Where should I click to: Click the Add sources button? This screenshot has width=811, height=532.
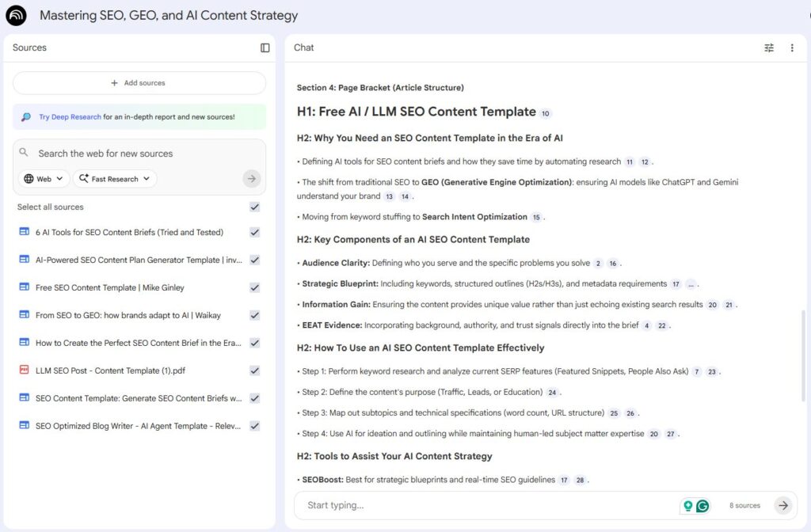pos(139,83)
